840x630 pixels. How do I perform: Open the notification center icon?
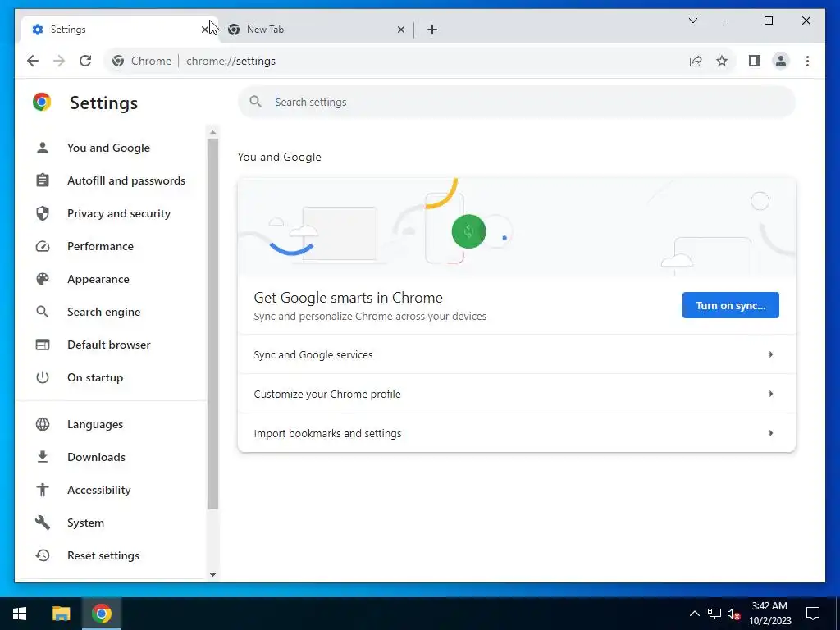coord(813,614)
